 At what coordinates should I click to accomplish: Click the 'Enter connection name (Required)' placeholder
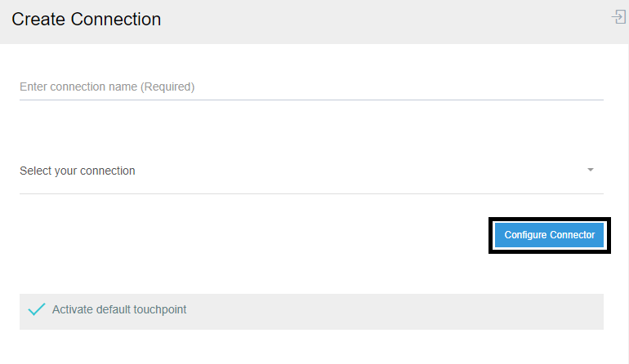[x=107, y=87]
